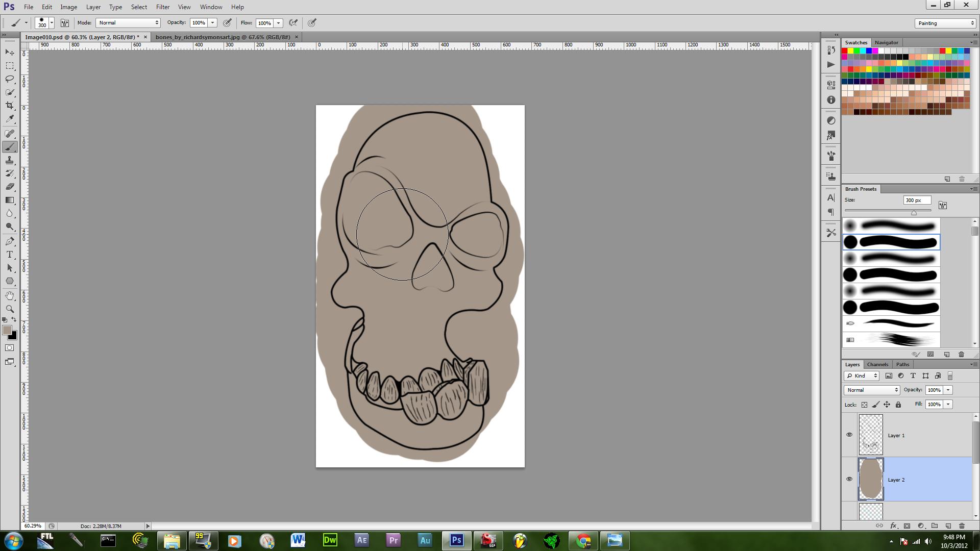Toggle lock all for layer
Image resolution: width=980 pixels, height=551 pixels.
pos(898,405)
